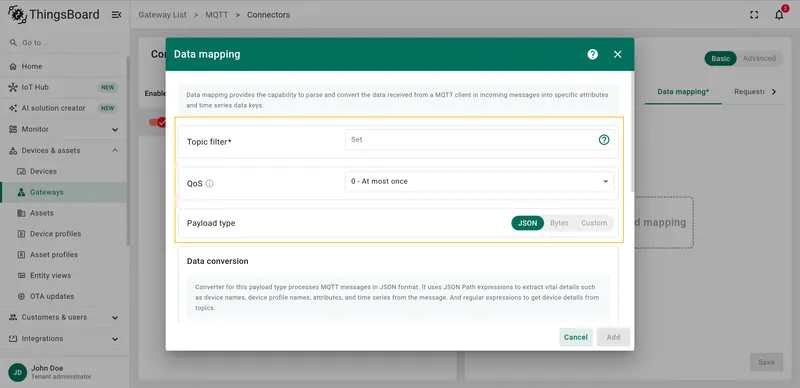Click Gateway List breadcrumb
800x388 pixels.
[163, 15]
